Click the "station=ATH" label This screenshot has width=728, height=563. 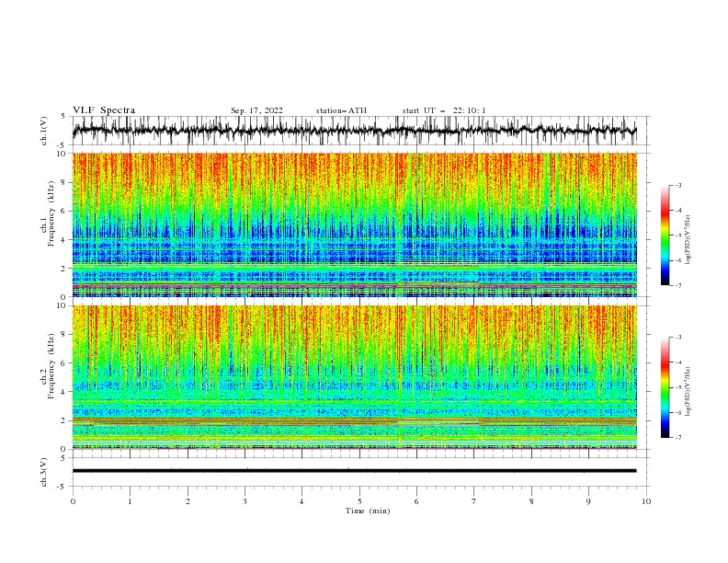pyautogui.click(x=341, y=110)
